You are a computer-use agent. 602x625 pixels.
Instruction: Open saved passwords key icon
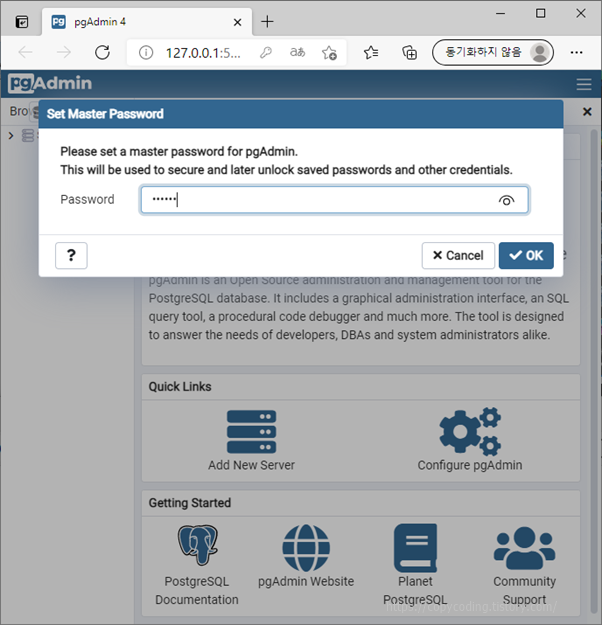(x=266, y=52)
